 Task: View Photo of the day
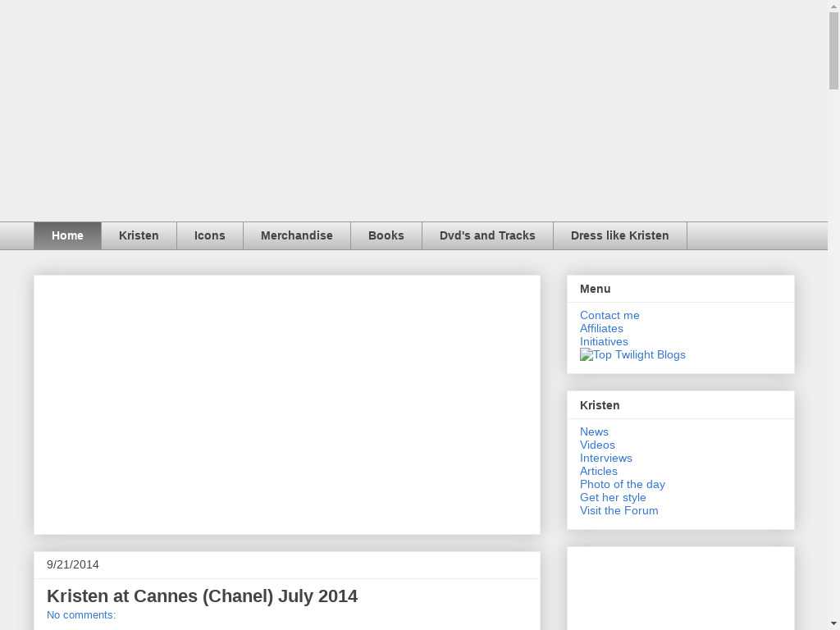pyautogui.click(x=622, y=484)
